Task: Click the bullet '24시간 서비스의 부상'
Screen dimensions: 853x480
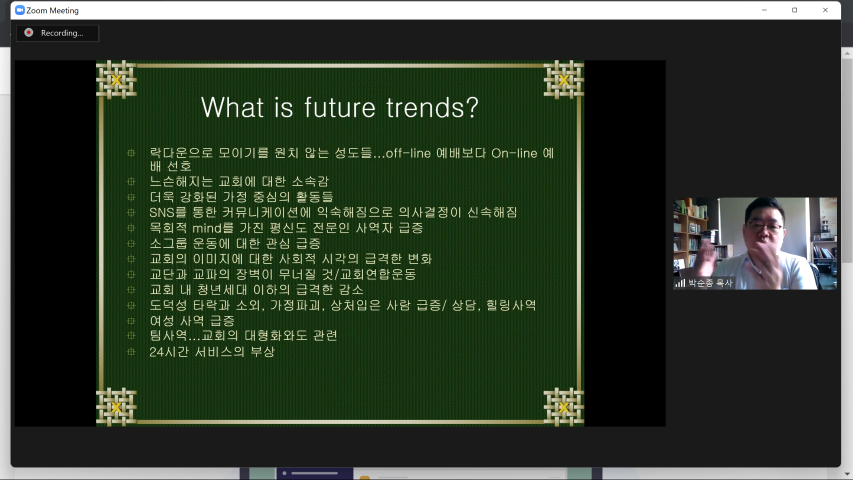Action: click(212, 352)
